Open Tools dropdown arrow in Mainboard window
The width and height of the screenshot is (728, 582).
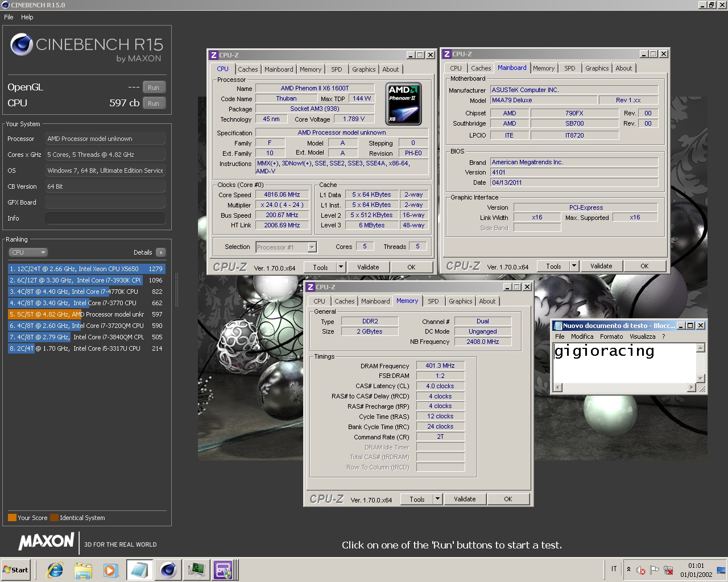(574, 266)
